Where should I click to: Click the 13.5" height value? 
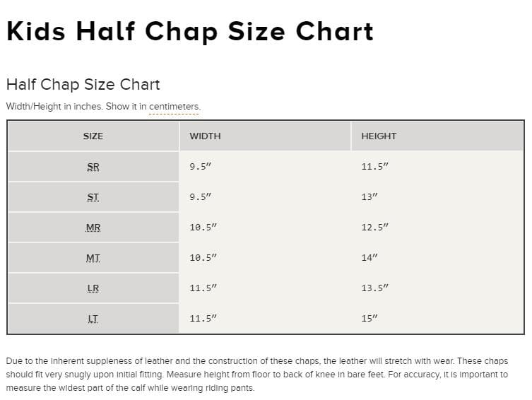[375, 288]
